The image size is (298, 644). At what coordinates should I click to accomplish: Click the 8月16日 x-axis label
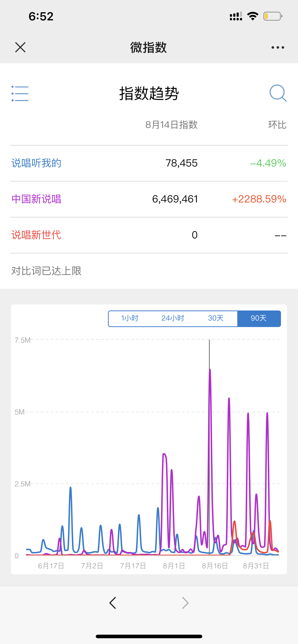click(215, 566)
